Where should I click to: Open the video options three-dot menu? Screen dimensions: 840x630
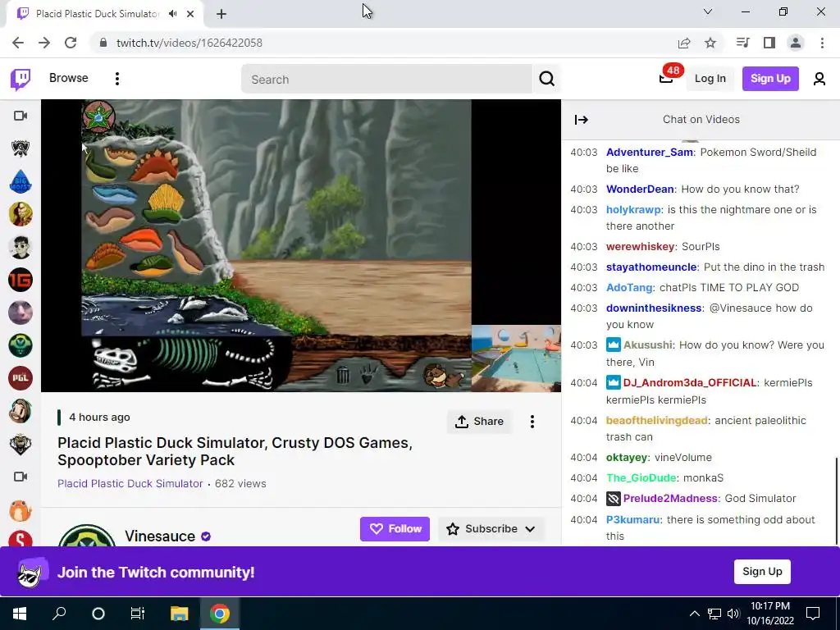coord(532,422)
